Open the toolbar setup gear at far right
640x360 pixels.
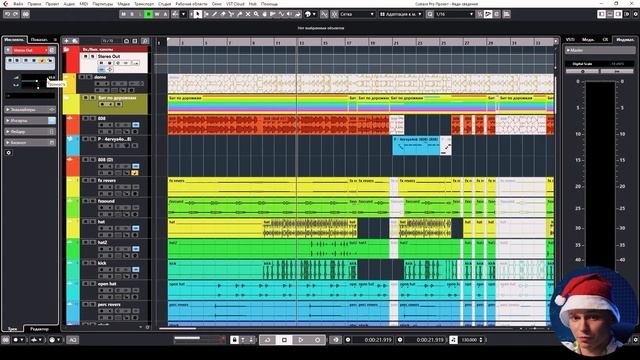[x=636, y=14]
